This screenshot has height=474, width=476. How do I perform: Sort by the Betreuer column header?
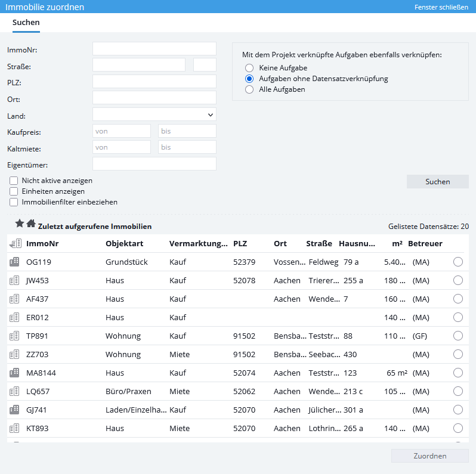[x=425, y=243]
